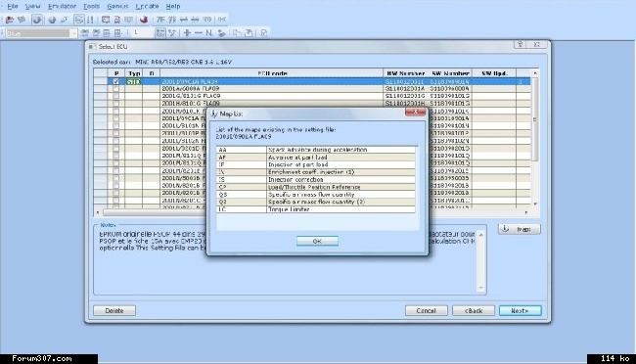This screenshot has width=636, height=364.
Task: Click the highlighted list icon in second toolbar
Action: [160, 33]
